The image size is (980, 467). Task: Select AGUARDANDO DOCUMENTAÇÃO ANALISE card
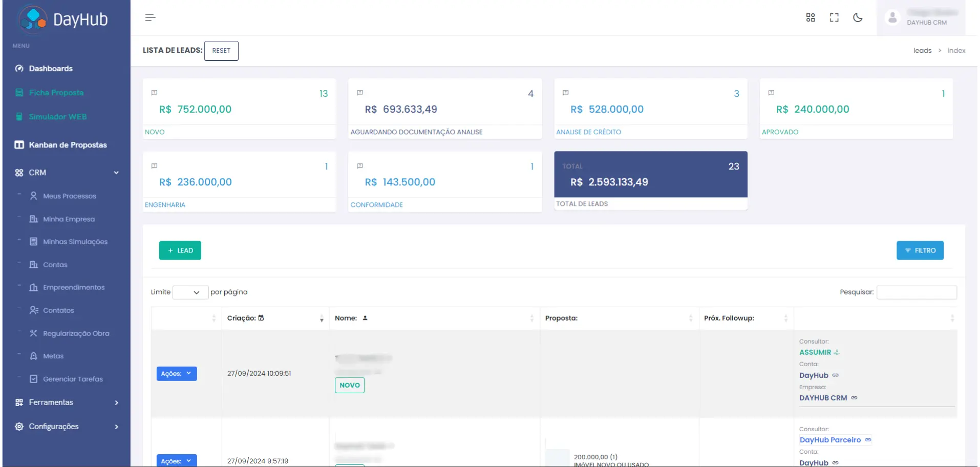click(x=445, y=109)
